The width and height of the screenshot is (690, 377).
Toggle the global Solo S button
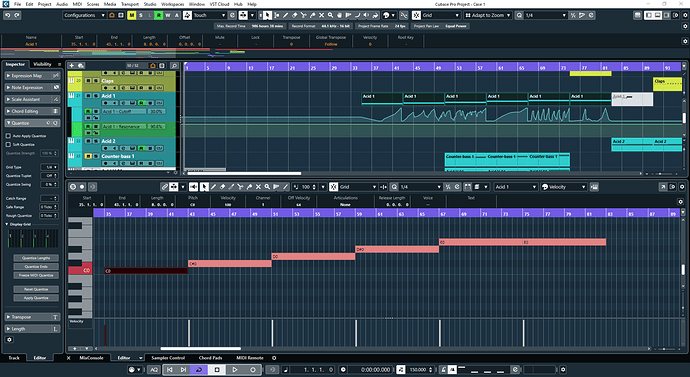coord(140,15)
